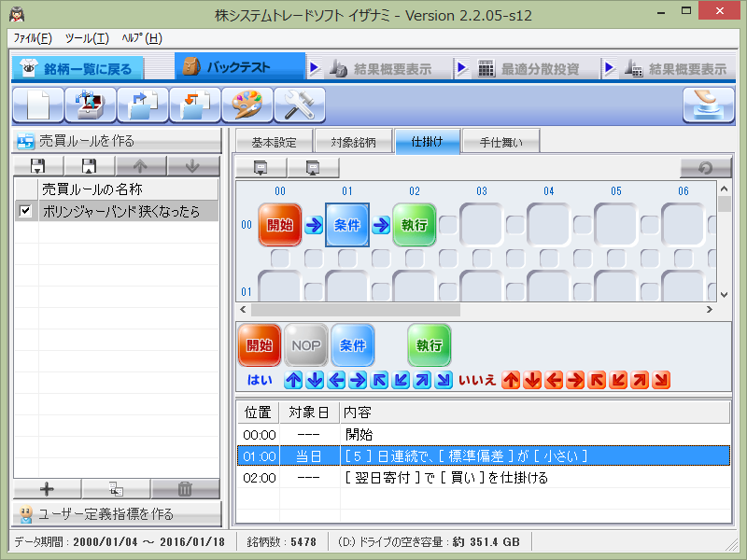747x560 pixels.
Task: Click the 内容 column header
Action: coord(535,413)
